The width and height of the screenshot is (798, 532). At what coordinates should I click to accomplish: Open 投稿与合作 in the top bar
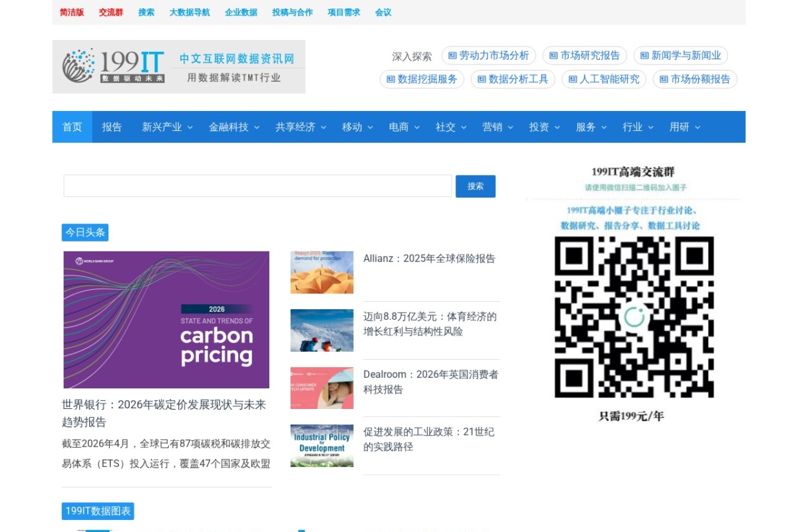pos(293,12)
